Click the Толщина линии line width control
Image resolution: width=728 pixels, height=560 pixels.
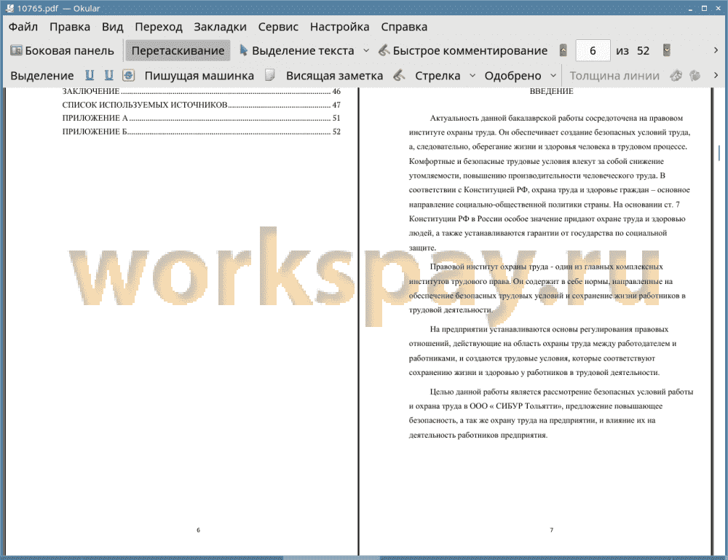pos(614,76)
